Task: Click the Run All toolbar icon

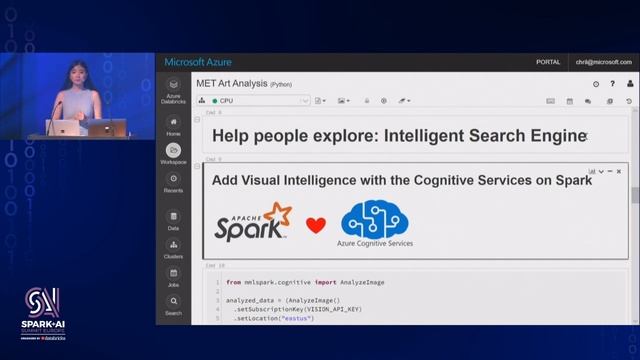Action: coord(384,101)
